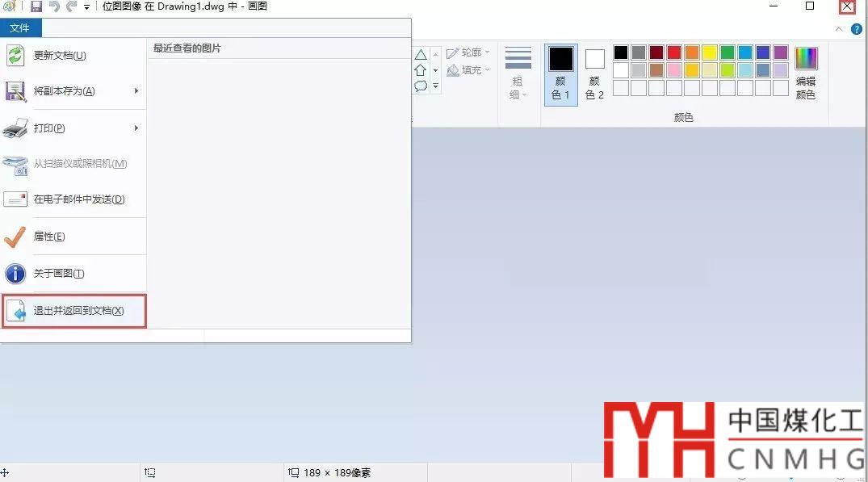
Task: Select 打印(P) menu entry
Action: 73,128
